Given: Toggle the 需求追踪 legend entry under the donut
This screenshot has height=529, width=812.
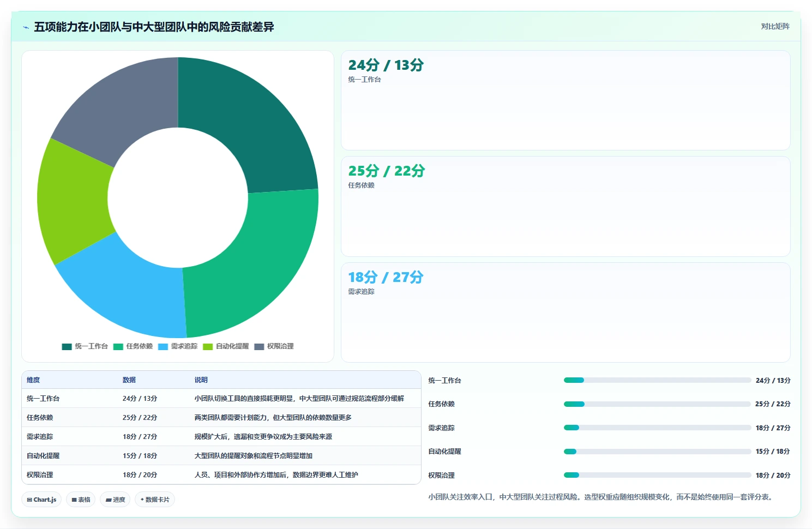Looking at the screenshot, I should coord(178,346).
